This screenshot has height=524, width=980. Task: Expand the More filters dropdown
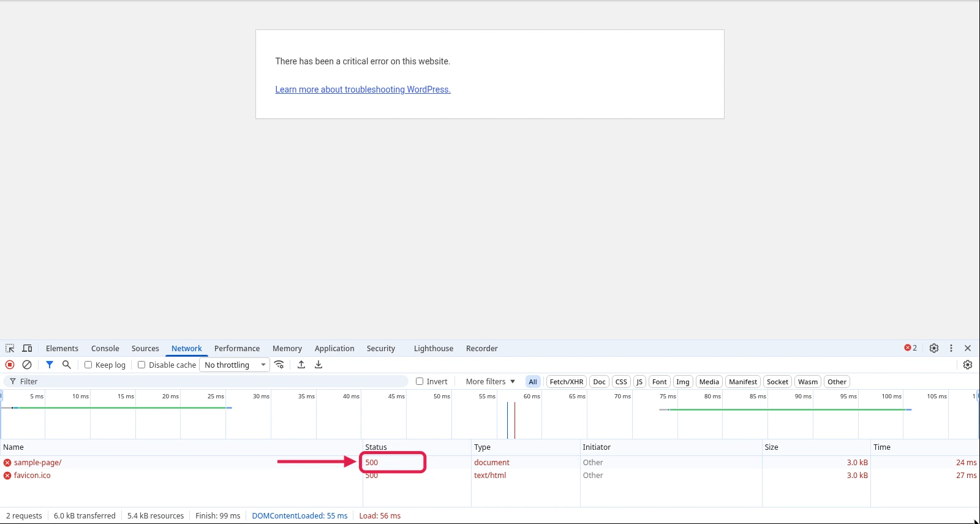coord(490,381)
